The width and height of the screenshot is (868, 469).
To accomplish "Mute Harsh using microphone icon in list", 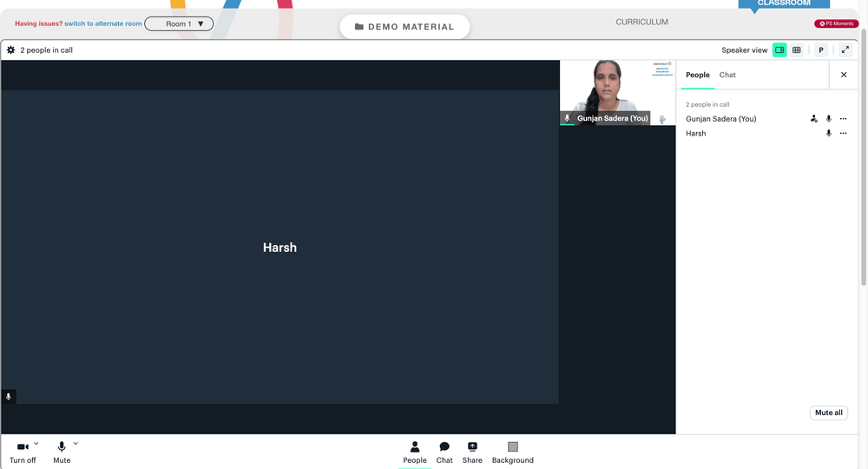I will coord(829,134).
